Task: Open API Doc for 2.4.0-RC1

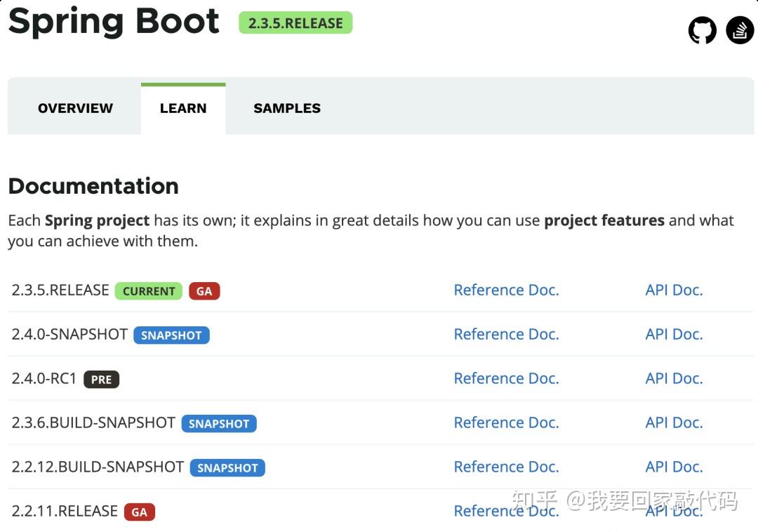Action: pos(674,378)
